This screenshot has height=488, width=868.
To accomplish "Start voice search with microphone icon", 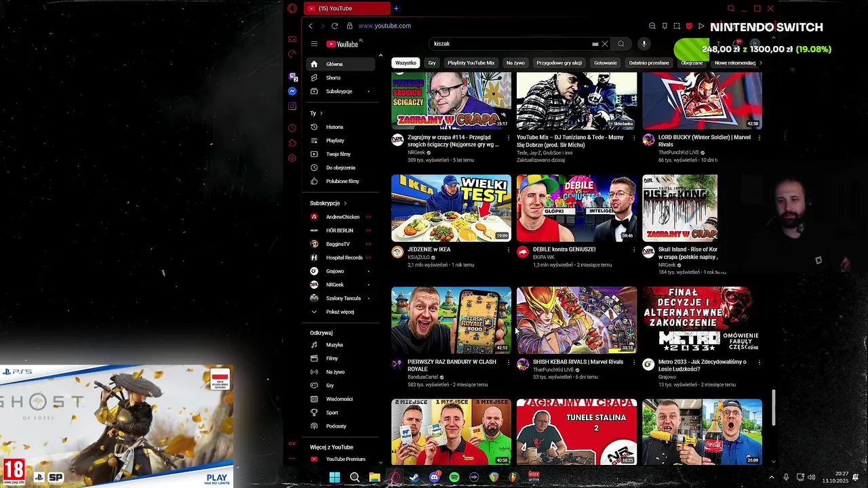I will click(644, 44).
